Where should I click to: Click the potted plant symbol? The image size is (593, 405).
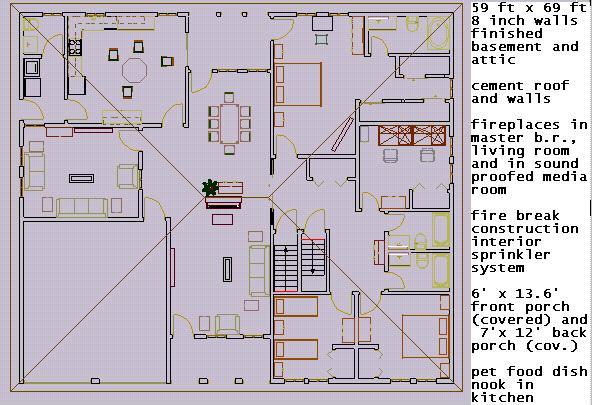click(210, 187)
